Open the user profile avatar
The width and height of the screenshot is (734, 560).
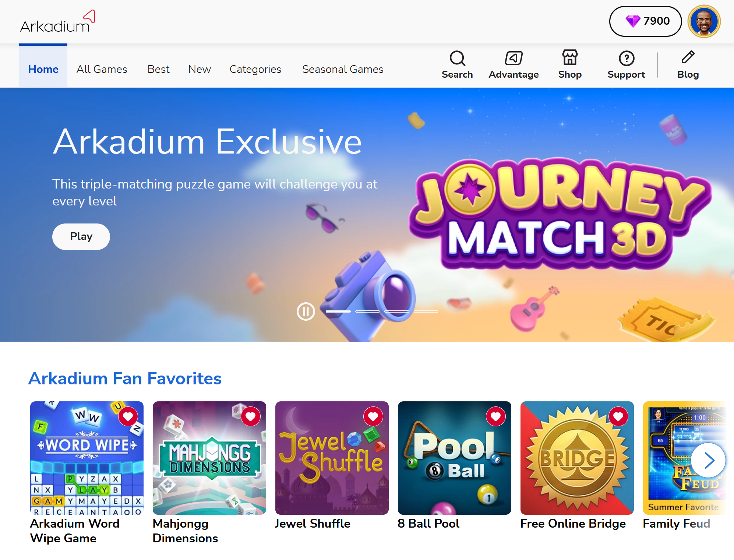coord(704,21)
